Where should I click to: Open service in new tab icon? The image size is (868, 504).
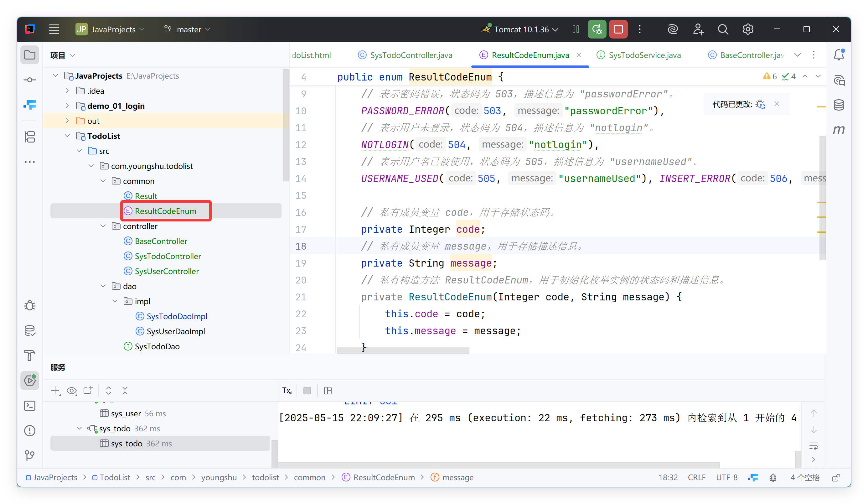point(89,390)
